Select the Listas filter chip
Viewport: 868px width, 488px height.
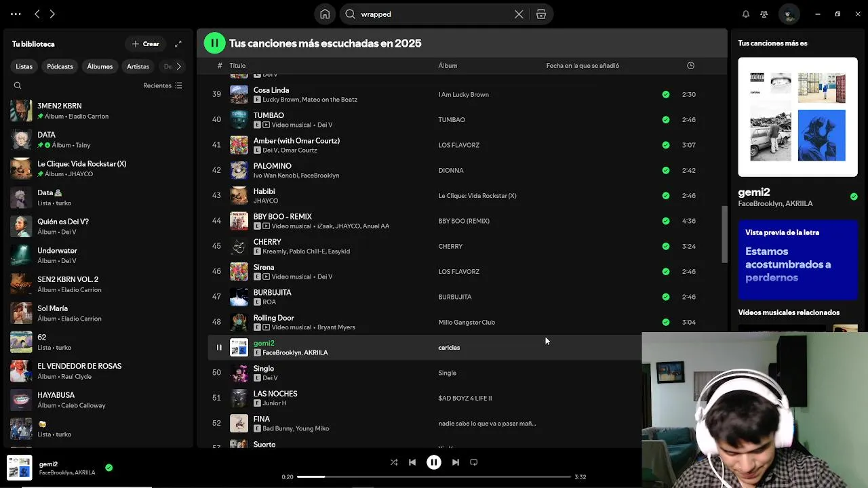[x=24, y=66]
